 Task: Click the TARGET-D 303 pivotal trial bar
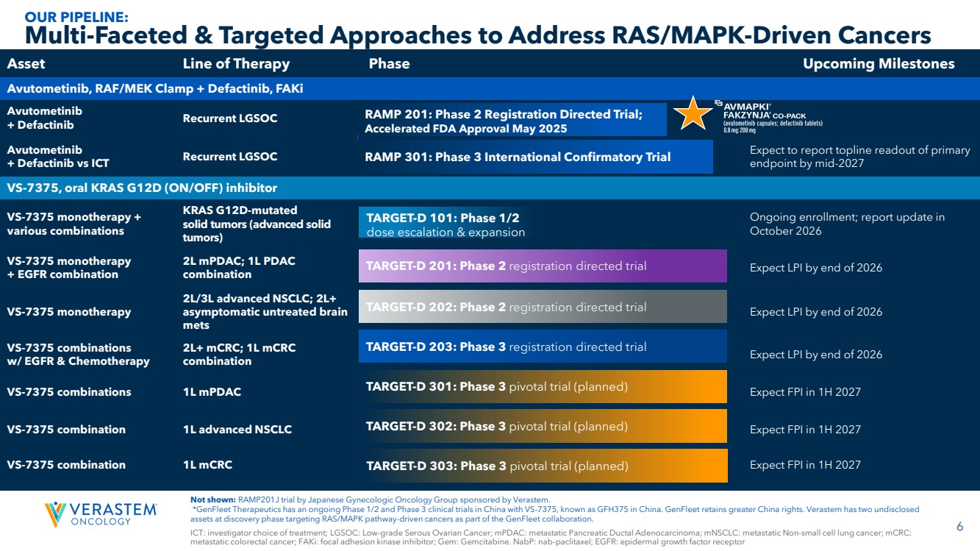(x=543, y=466)
